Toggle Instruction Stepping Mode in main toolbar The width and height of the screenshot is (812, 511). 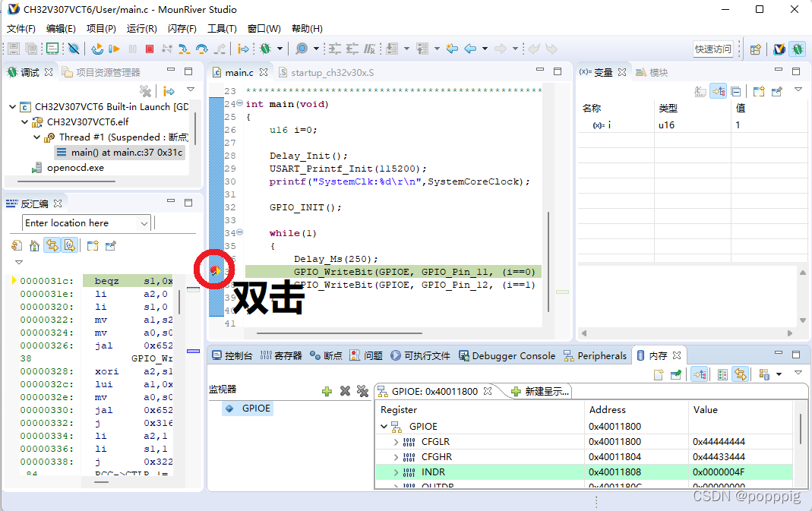pyautogui.click(x=243, y=49)
